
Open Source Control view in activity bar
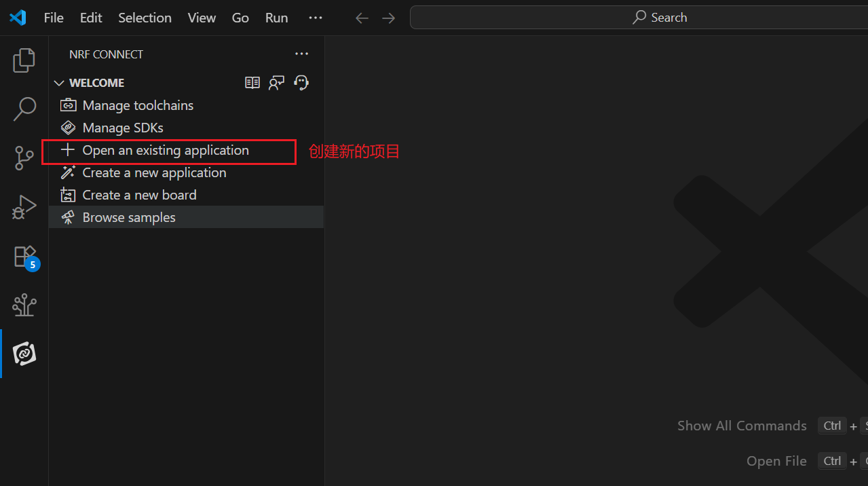tap(24, 157)
